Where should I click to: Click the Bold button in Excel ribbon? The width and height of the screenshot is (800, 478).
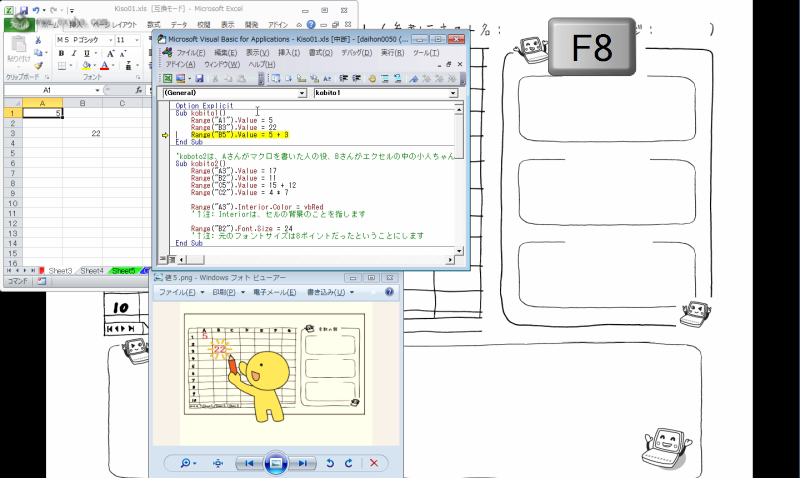60,52
